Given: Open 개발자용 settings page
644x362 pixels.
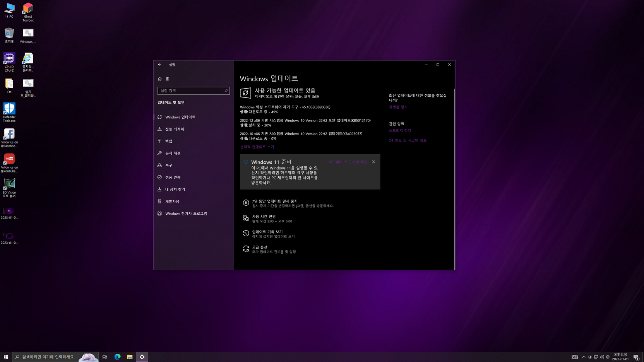Looking at the screenshot, I should (194, 201).
